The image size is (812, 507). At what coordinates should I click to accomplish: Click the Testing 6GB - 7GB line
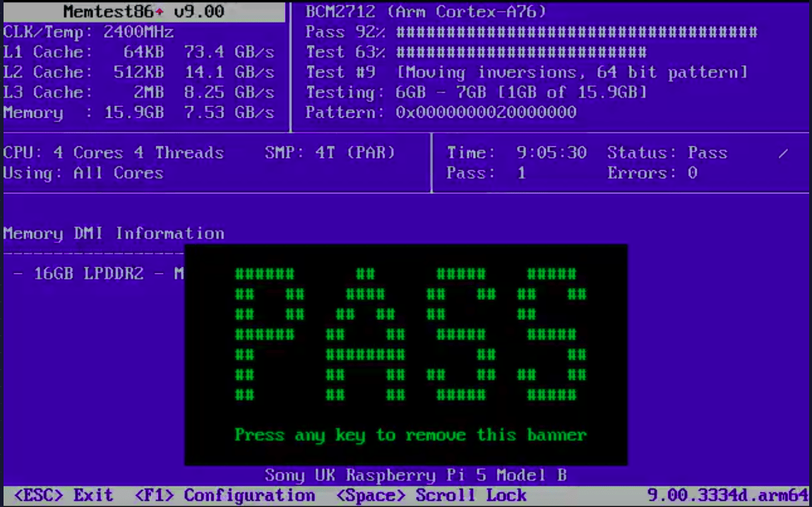[x=477, y=93]
